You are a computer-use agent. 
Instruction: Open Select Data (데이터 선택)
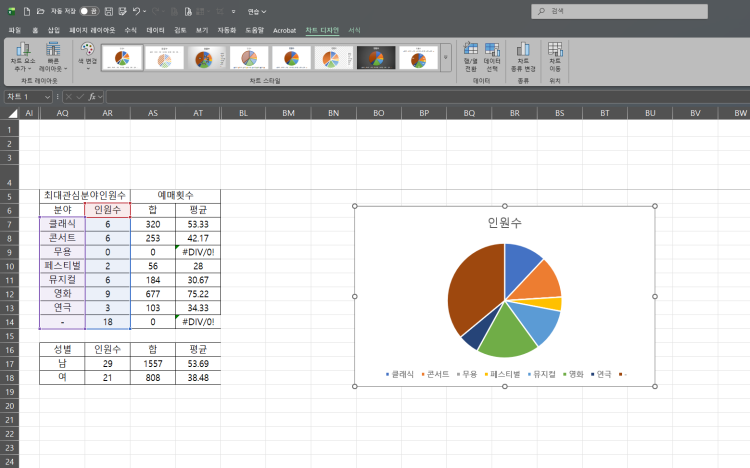pos(492,56)
